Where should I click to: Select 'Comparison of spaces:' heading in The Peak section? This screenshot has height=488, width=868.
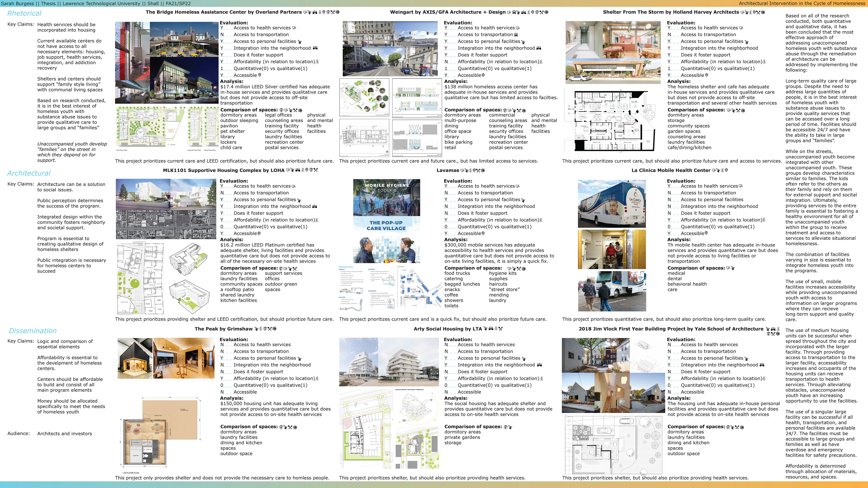pyautogui.click(x=249, y=427)
